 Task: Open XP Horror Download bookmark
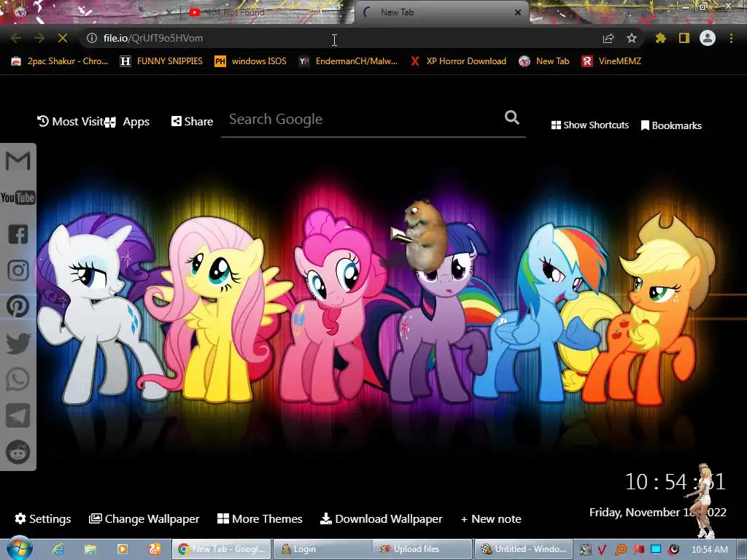point(458,61)
